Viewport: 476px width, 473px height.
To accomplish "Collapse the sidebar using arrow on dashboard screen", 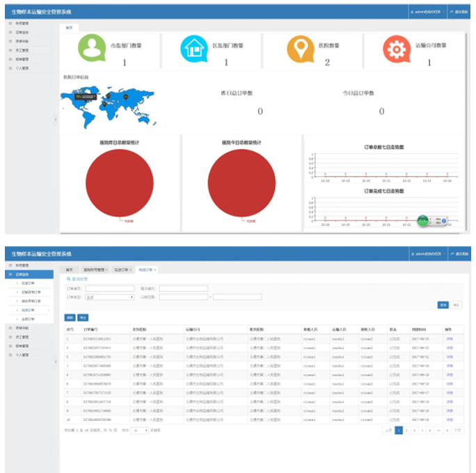I will (56, 120).
